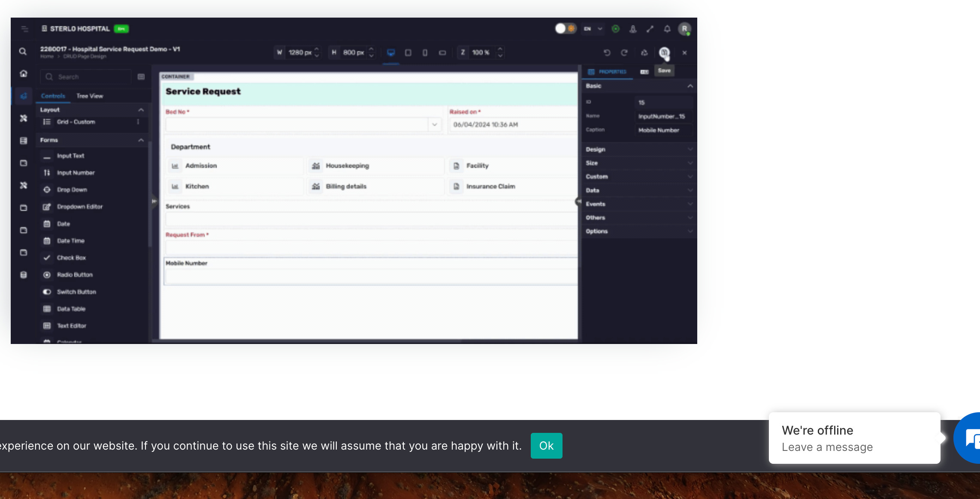Click the Undo arrow icon

[x=607, y=52]
